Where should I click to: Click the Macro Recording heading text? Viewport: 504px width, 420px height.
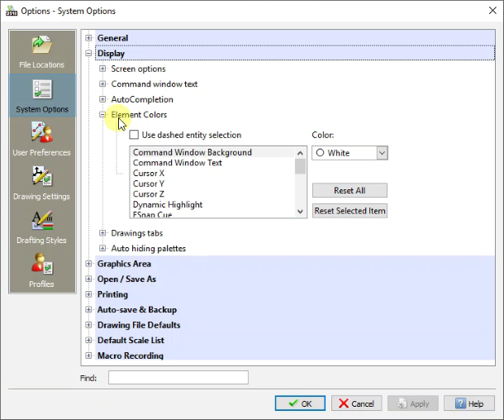131,356
